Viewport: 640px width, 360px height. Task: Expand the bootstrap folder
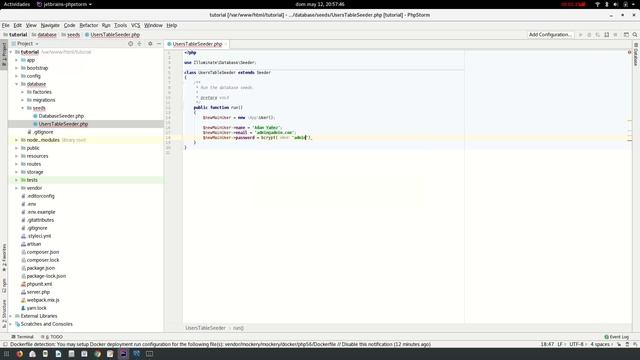pos(17,68)
